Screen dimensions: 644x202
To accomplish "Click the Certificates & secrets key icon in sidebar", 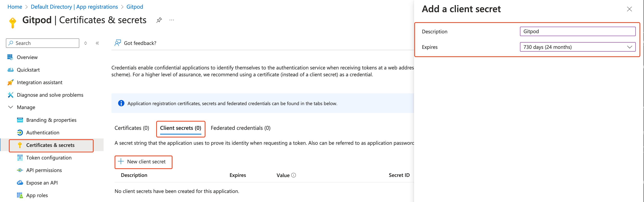I will pyautogui.click(x=20, y=145).
